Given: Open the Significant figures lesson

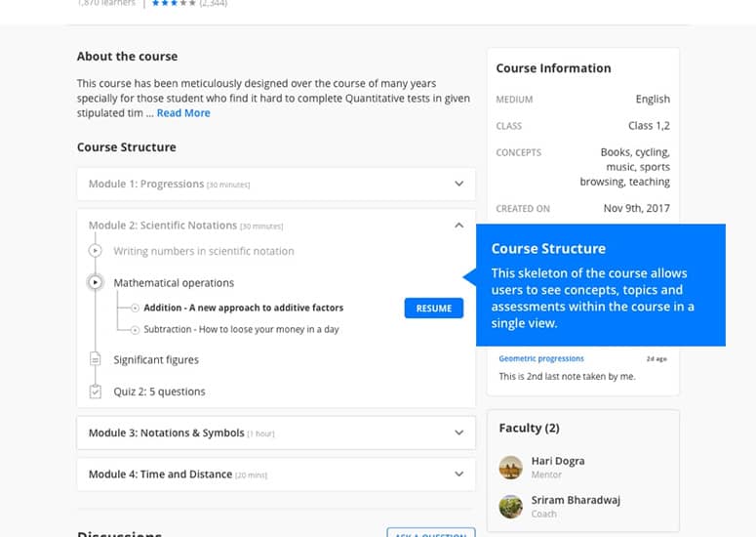Looking at the screenshot, I should pyautogui.click(x=156, y=360).
